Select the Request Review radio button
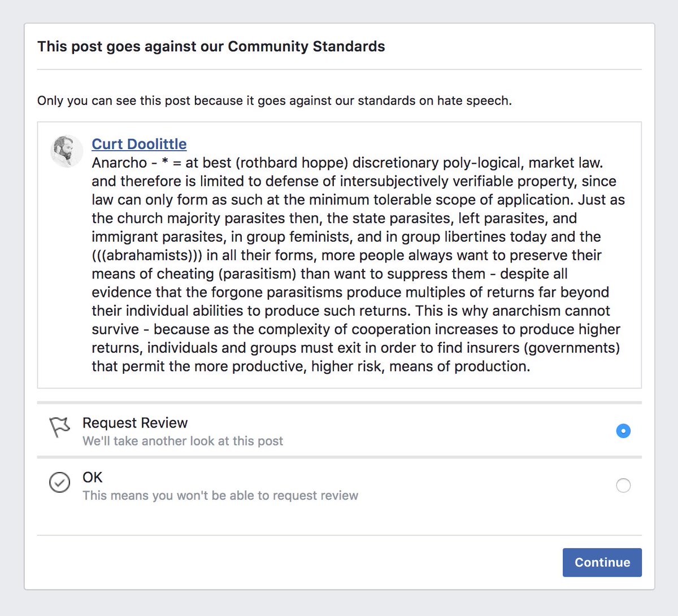The image size is (678, 616). coord(623,431)
